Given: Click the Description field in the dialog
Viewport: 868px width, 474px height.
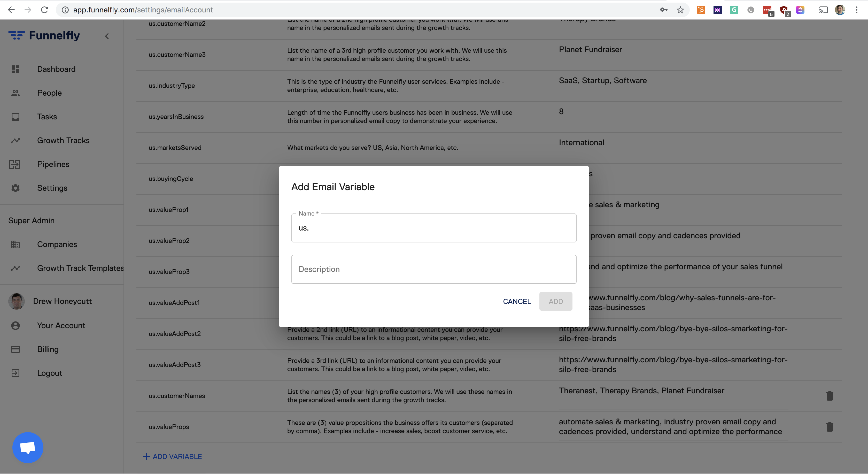Looking at the screenshot, I should pyautogui.click(x=434, y=269).
